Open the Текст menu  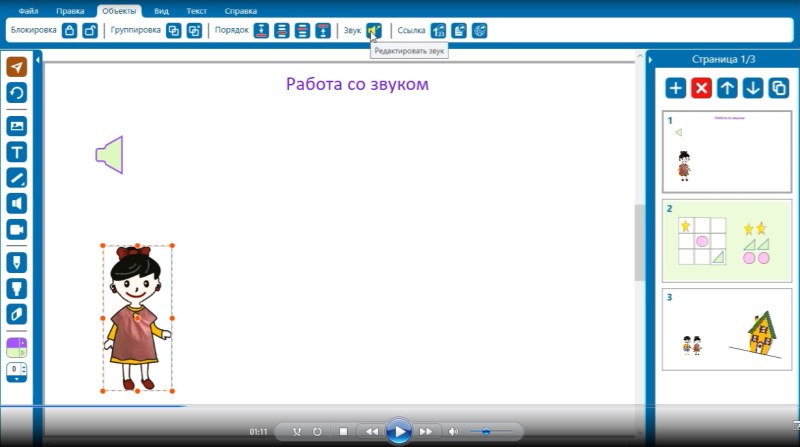pyautogui.click(x=196, y=11)
